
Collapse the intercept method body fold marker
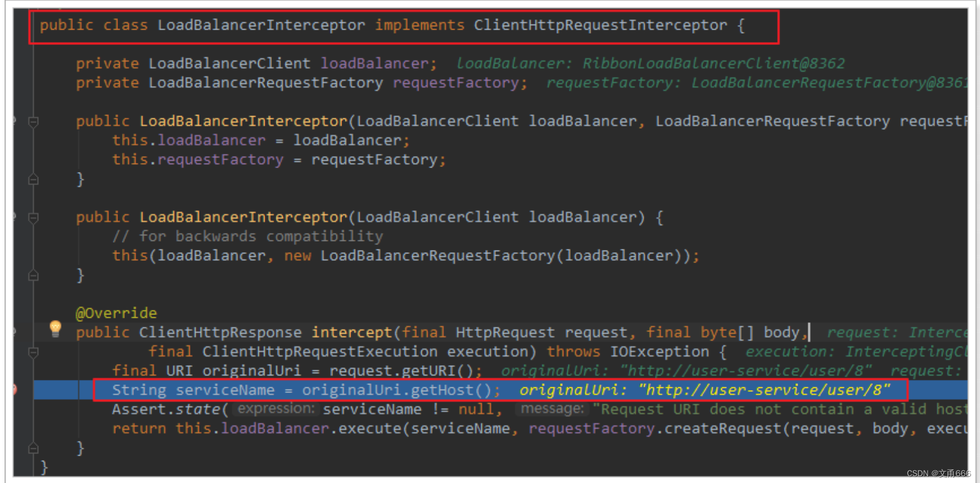(34, 352)
